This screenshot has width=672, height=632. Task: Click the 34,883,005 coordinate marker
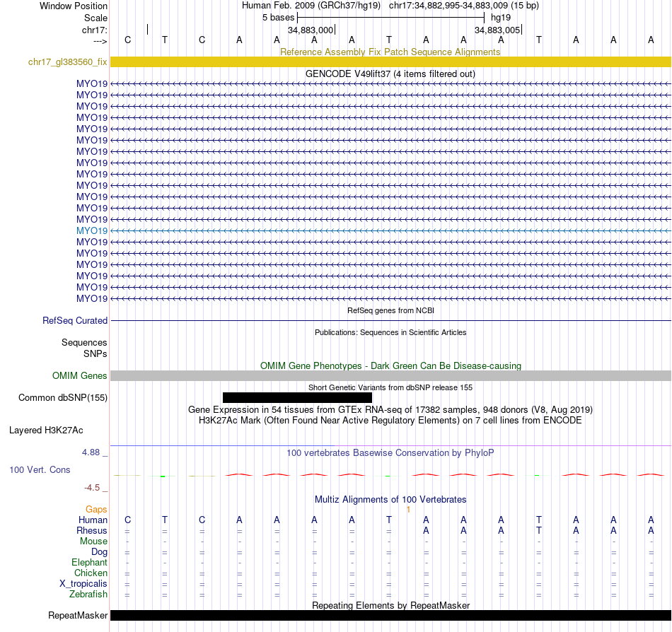(x=497, y=30)
